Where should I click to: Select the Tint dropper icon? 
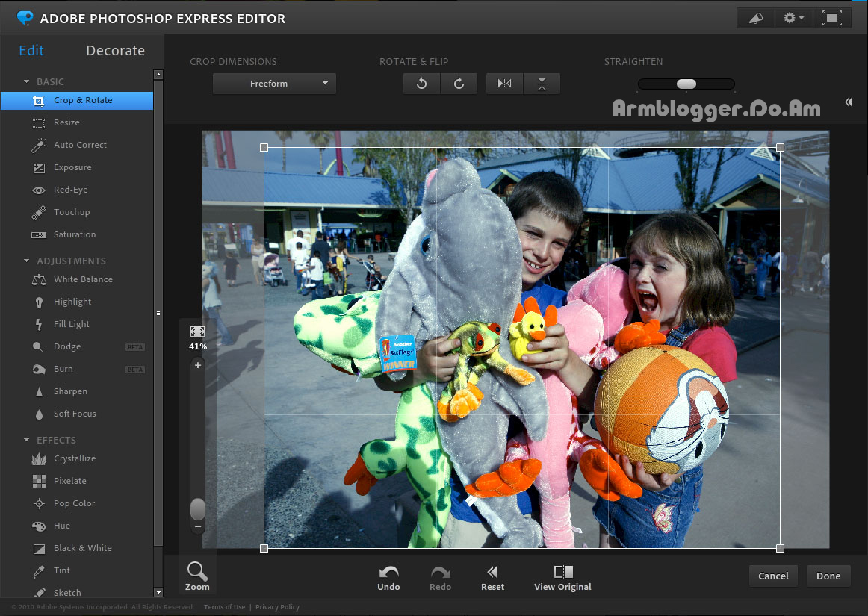tap(39, 570)
